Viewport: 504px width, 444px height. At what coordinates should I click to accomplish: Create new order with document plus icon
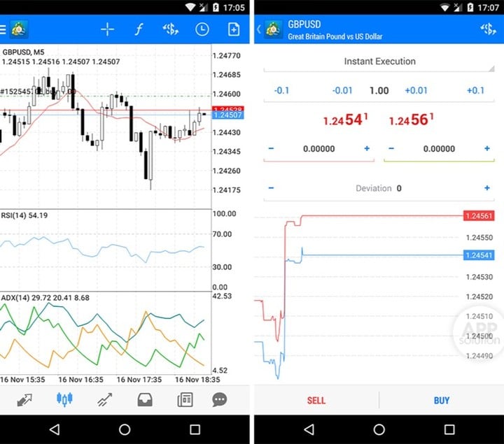(x=234, y=29)
